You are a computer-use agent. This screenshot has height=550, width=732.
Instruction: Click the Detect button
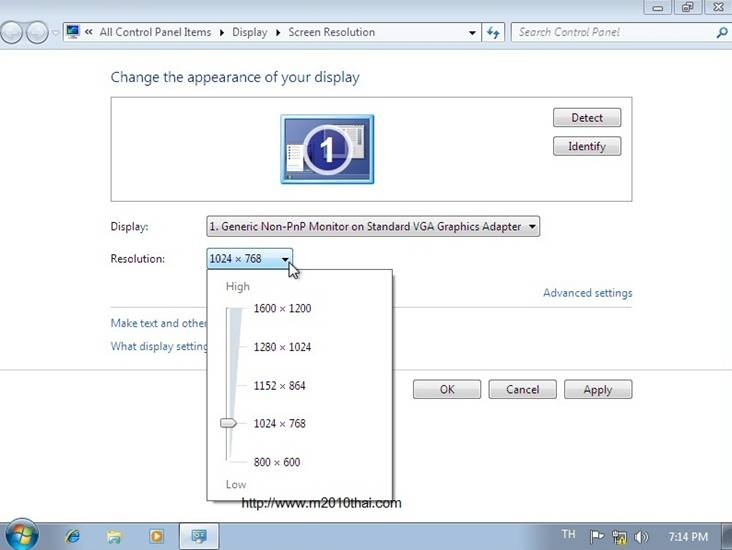coord(587,118)
